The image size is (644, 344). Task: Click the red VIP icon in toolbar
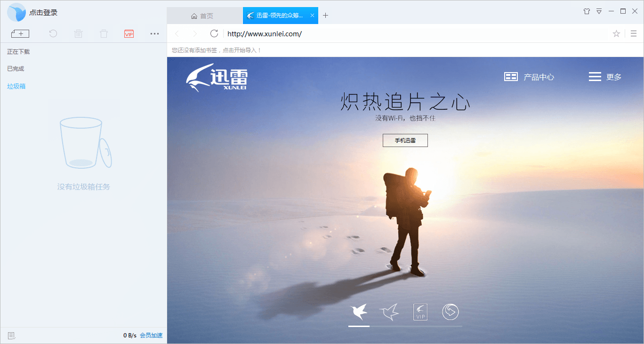point(129,33)
